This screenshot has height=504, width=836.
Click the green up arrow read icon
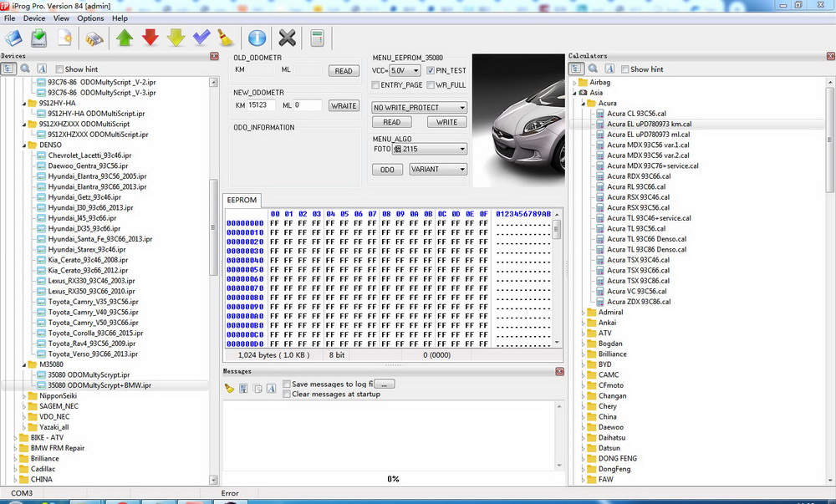click(125, 38)
